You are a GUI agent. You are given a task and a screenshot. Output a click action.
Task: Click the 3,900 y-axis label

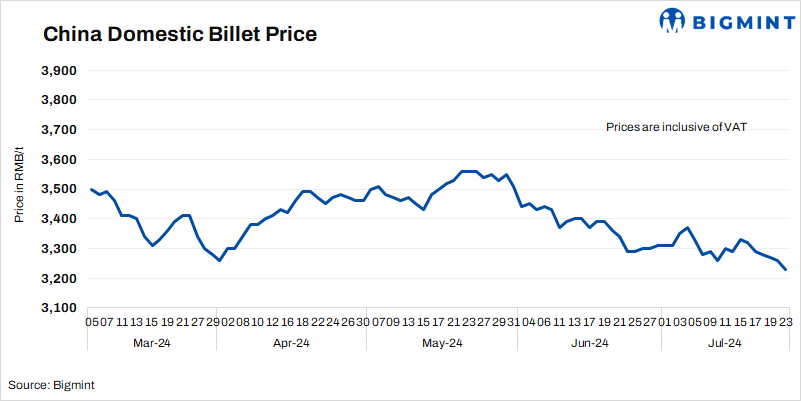[59, 71]
